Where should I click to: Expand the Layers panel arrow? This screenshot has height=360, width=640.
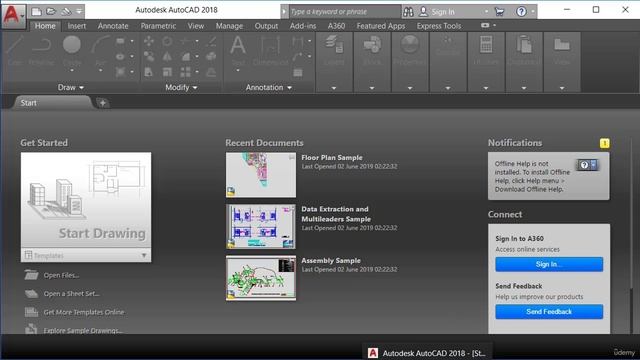334,88
